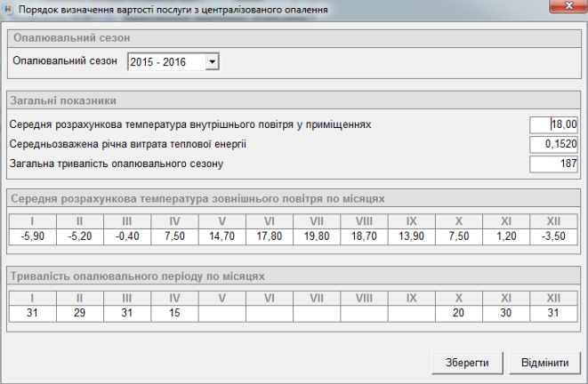Click the month VII temperature cell 19,80
Image resolution: width=588 pixels, height=384 pixels.
click(x=317, y=237)
